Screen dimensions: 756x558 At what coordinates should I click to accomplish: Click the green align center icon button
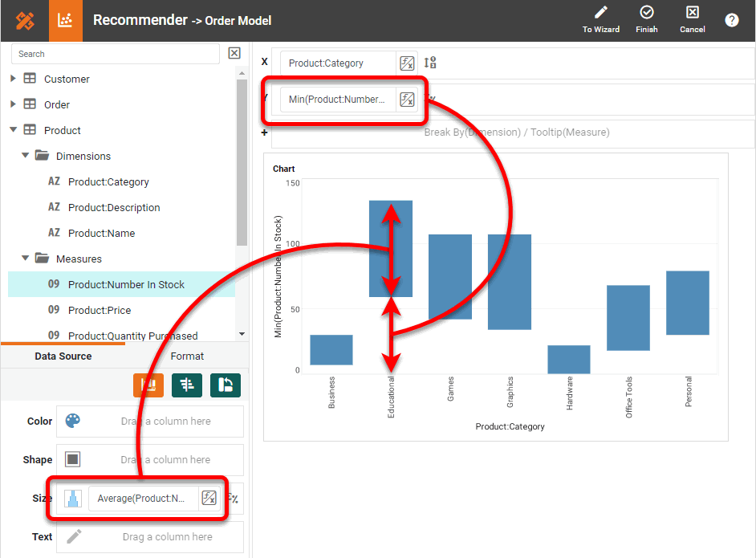187,385
